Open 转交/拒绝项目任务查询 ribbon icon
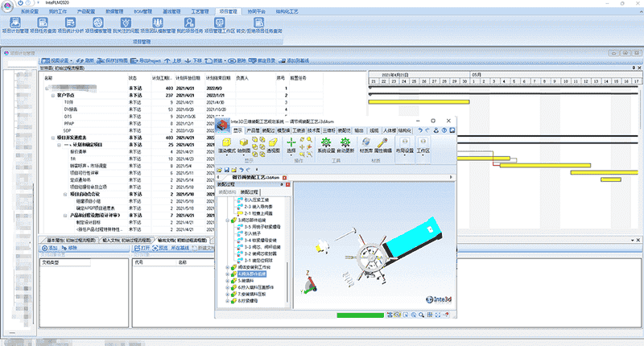644x346 pixels. pos(258,23)
